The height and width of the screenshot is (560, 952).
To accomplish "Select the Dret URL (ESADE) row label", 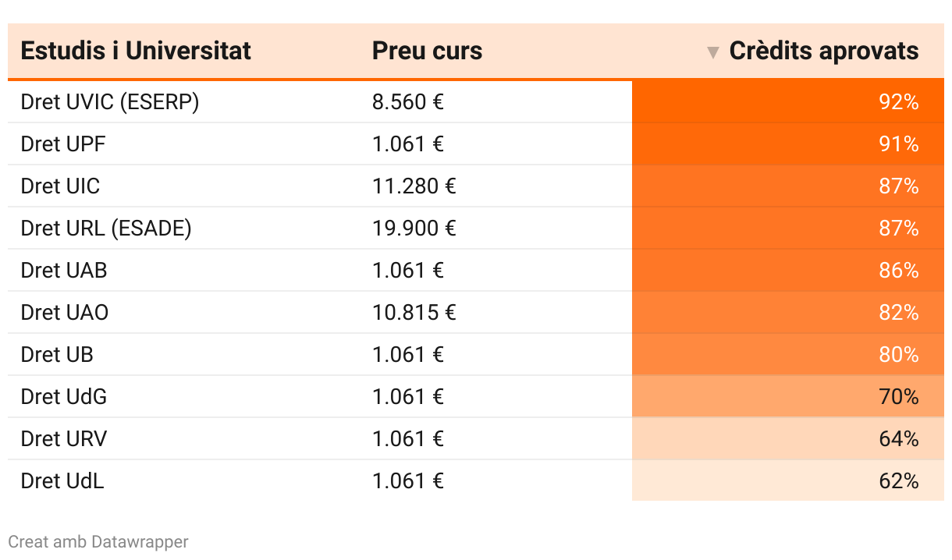I will click(106, 229).
